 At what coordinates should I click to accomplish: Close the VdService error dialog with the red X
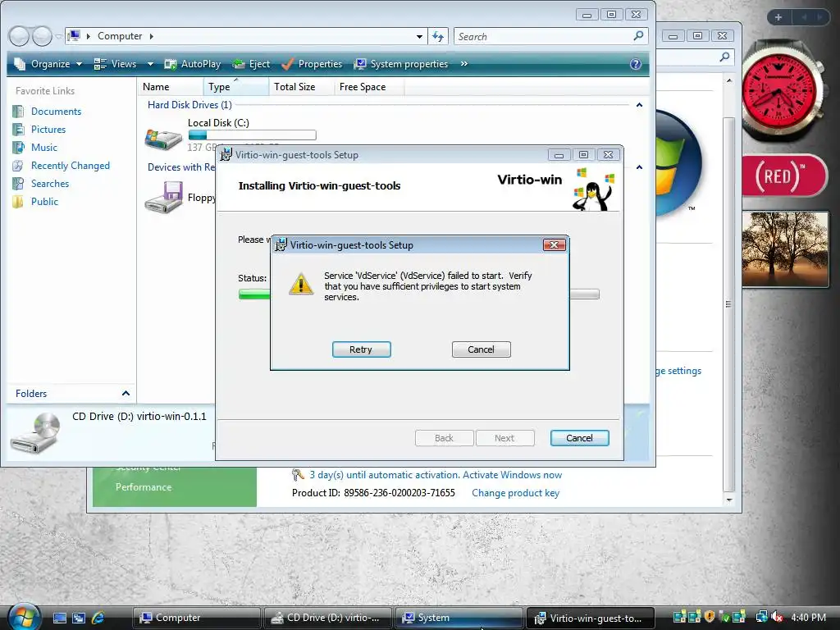click(554, 244)
